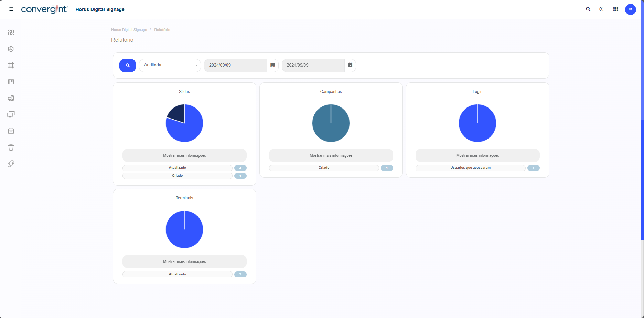The width and height of the screenshot is (644, 318).
Task: Open the hamburger menu
Action: [x=11, y=9]
